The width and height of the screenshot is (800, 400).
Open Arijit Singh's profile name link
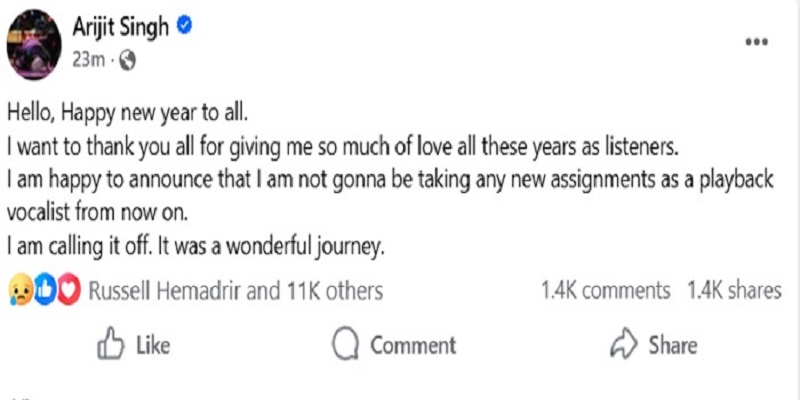click(x=117, y=29)
